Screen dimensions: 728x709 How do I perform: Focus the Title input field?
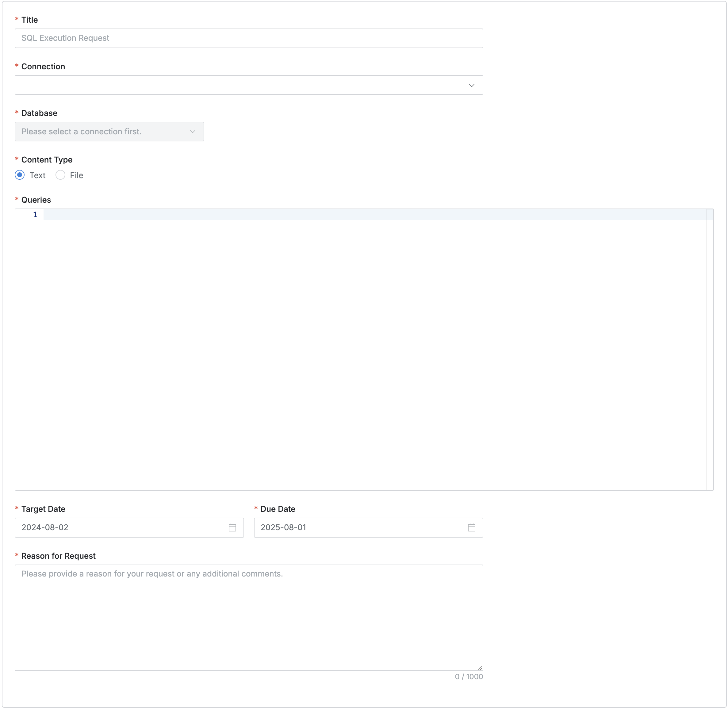tap(249, 38)
